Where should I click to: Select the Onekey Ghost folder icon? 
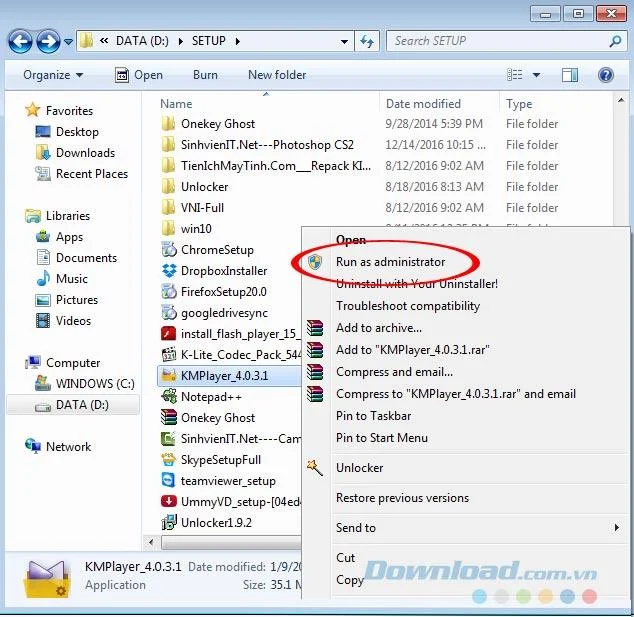(x=169, y=124)
